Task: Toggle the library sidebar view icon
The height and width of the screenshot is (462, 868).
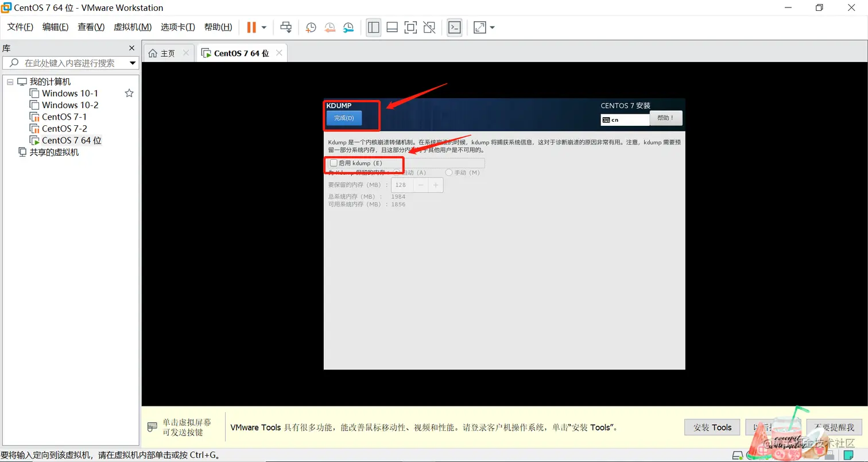Action: coord(374,27)
